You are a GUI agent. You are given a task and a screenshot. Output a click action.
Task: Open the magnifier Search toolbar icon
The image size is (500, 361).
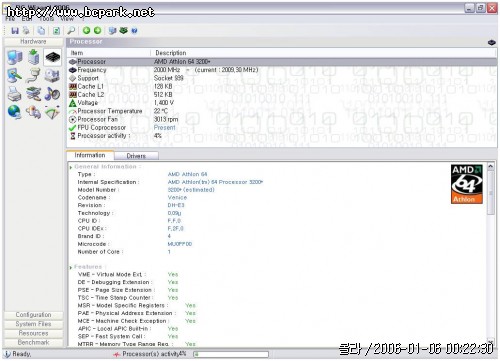click(71, 31)
